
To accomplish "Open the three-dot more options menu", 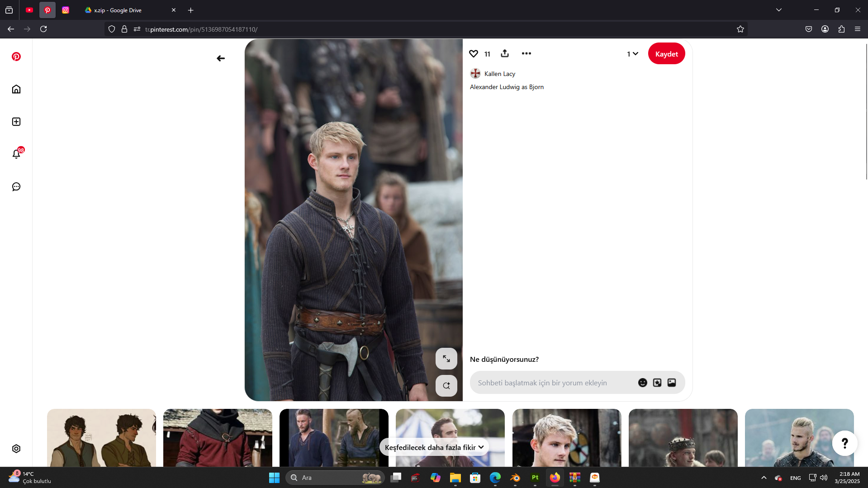I will [526, 53].
